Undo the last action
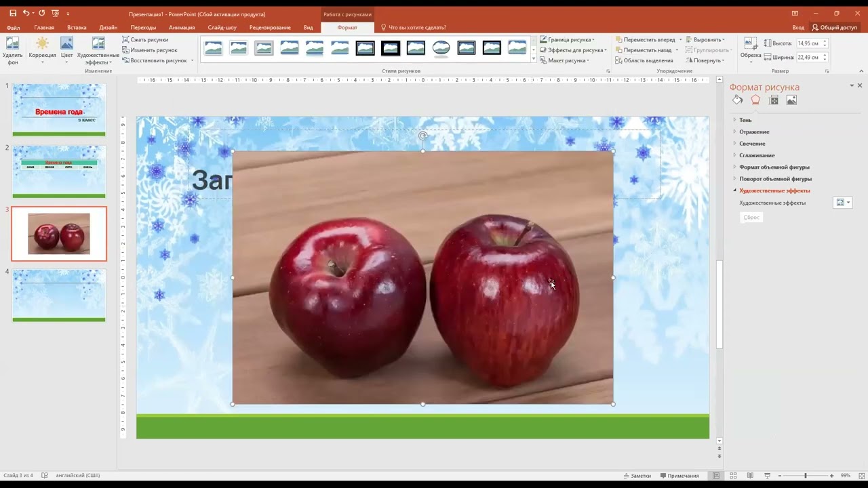 (x=26, y=13)
